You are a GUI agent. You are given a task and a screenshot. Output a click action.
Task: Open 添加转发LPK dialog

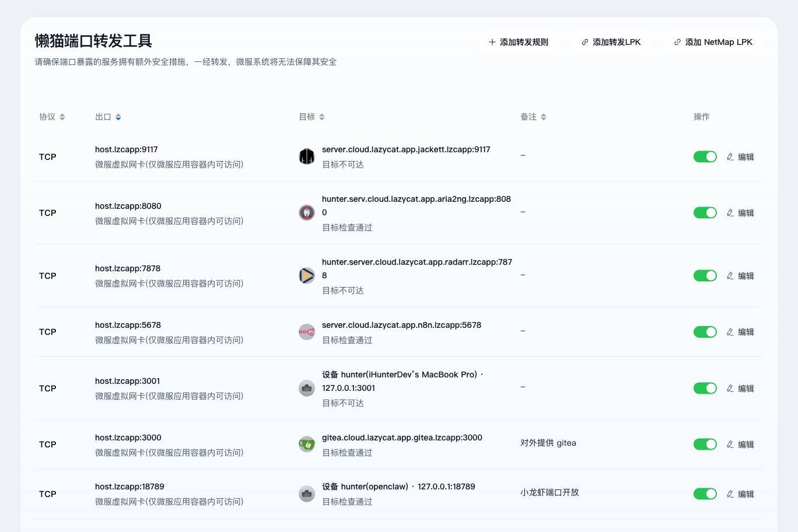(611, 42)
